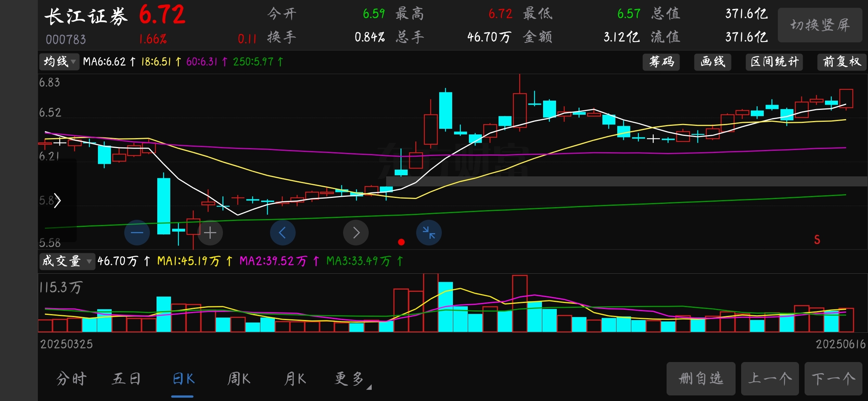868x401 pixels.
Task: Switch to 五日 tab
Action: click(126, 379)
